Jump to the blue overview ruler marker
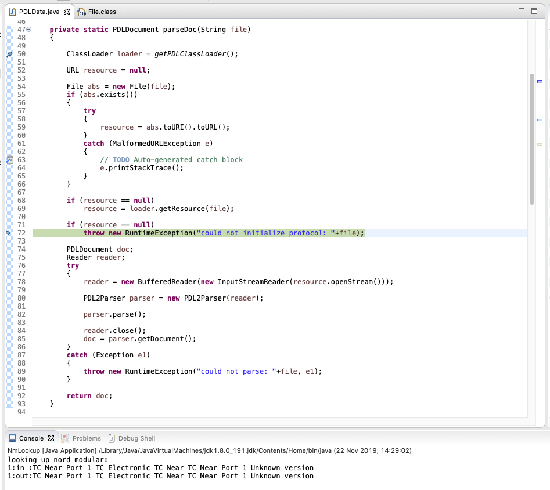 click(x=539, y=81)
